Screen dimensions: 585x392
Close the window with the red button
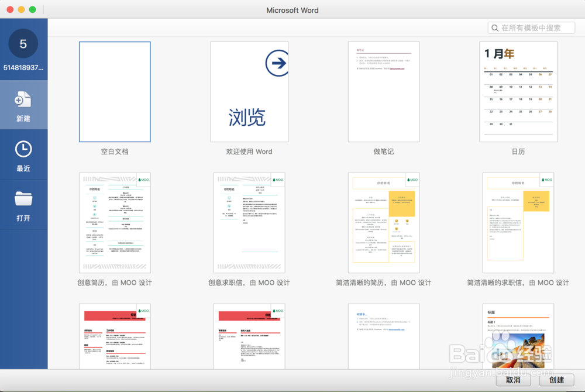(10, 10)
